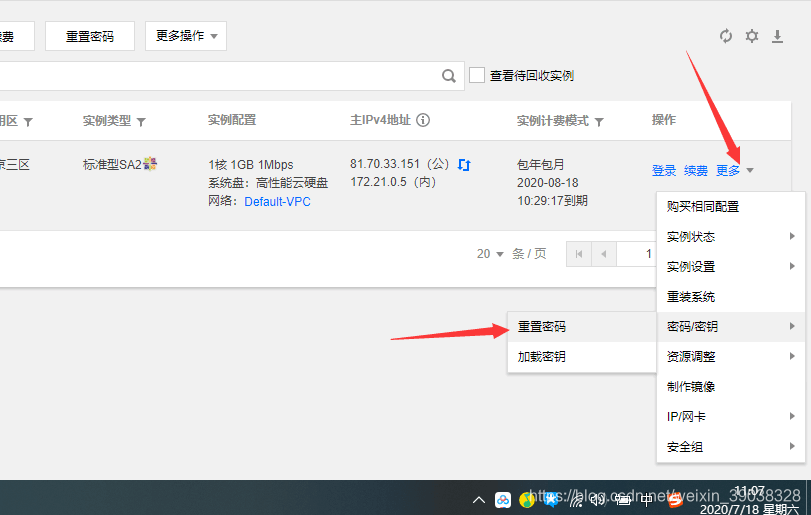The width and height of the screenshot is (811, 515).
Task: Choose 加载密钥 in the submenu
Action: pos(582,356)
